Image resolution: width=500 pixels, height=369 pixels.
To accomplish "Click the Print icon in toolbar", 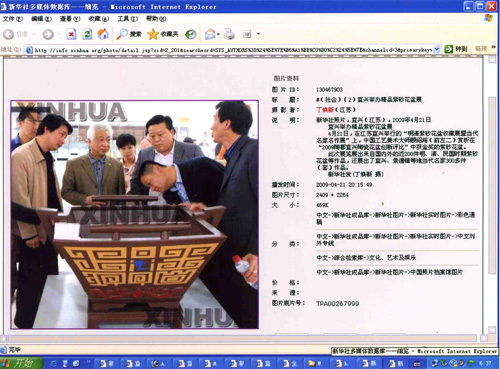I will coord(229,34).
